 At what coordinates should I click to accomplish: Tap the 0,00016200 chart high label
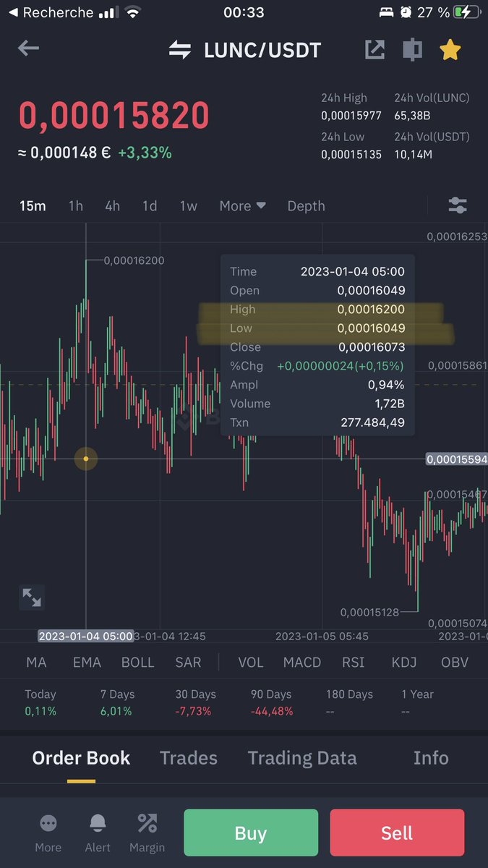[x=134, y=260]
